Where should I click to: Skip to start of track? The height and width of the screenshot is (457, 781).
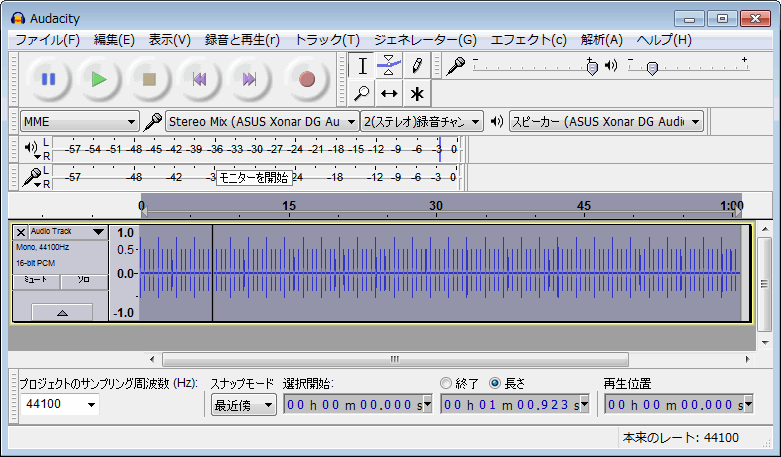[199, 79]
